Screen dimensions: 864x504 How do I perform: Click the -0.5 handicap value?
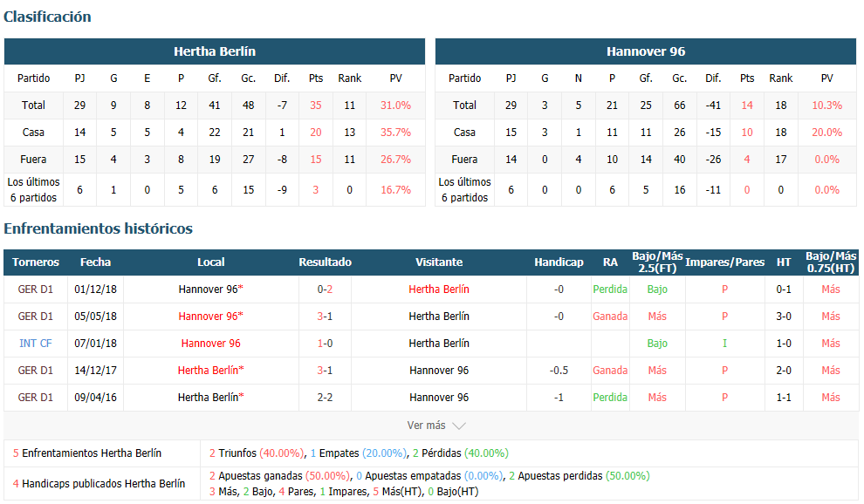click(x=559, y=370)
